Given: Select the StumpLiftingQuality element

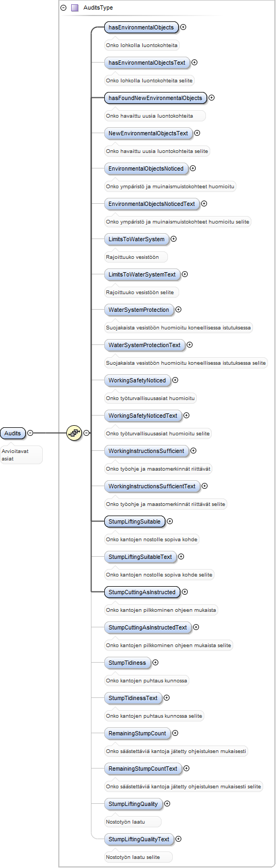Looking at the screenshot, I should point(133,804).
